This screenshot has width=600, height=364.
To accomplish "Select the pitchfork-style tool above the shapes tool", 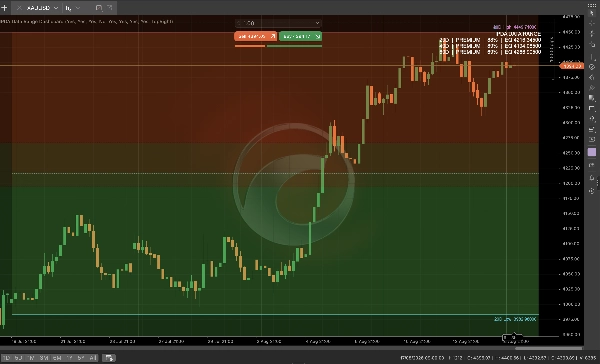I will tap(592, 88).
